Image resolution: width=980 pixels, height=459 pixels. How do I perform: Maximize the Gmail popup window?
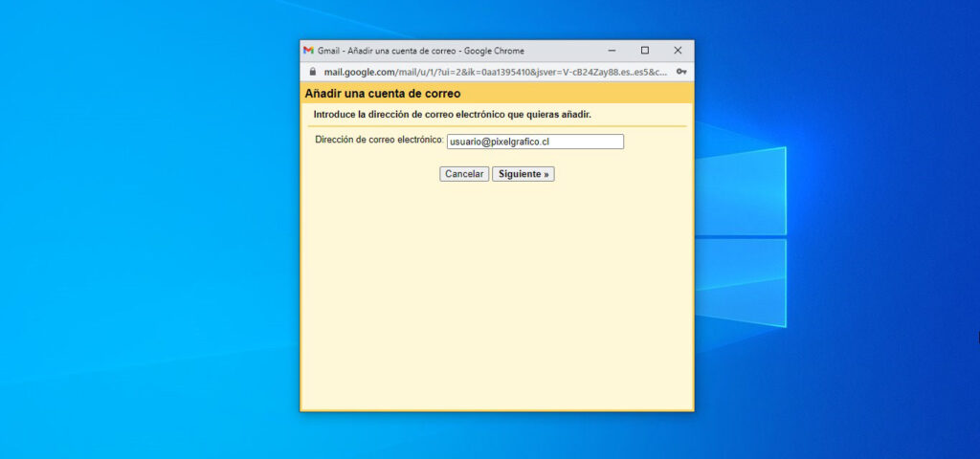pos(644,51)
